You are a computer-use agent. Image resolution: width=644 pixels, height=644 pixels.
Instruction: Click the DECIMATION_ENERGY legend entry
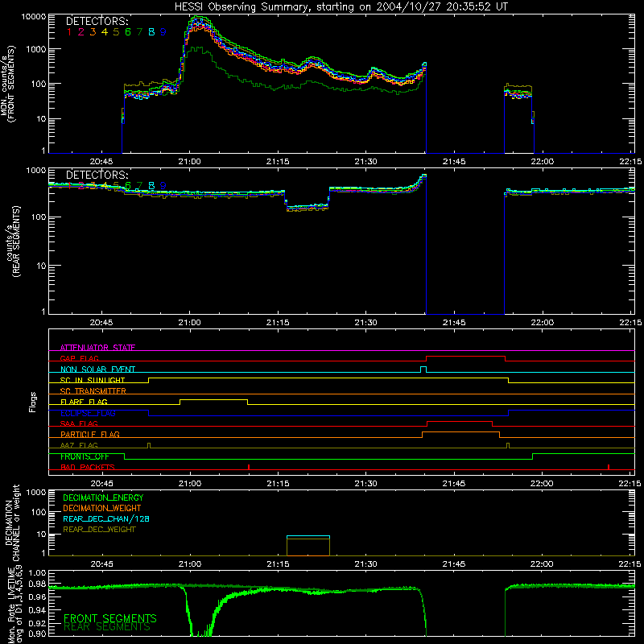pyautogui.click(x=103, y=497)
